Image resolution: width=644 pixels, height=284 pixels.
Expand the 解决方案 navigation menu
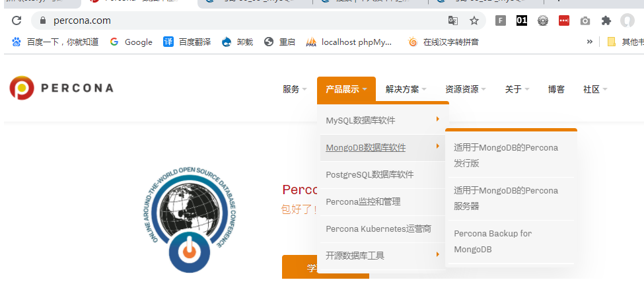pyautogui.click(x=406, y=89)
